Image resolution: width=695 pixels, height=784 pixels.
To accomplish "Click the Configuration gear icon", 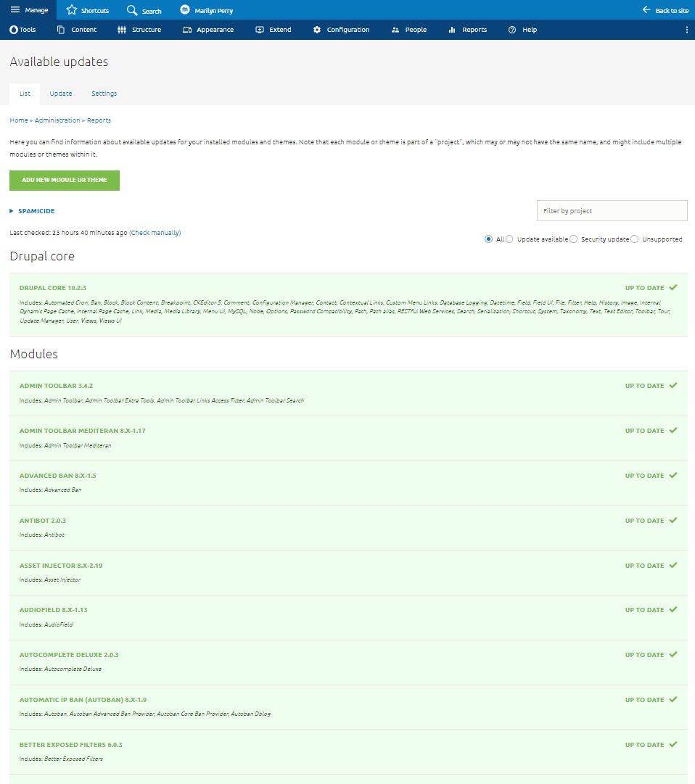I will coord(317,30).
